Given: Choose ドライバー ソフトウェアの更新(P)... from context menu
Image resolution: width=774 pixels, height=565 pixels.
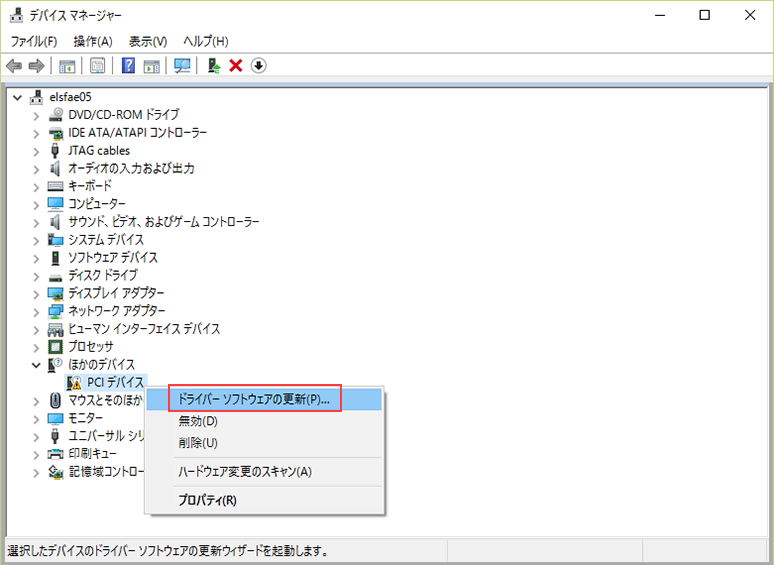Looking at the screenshot, I should [x=264, y=399].
